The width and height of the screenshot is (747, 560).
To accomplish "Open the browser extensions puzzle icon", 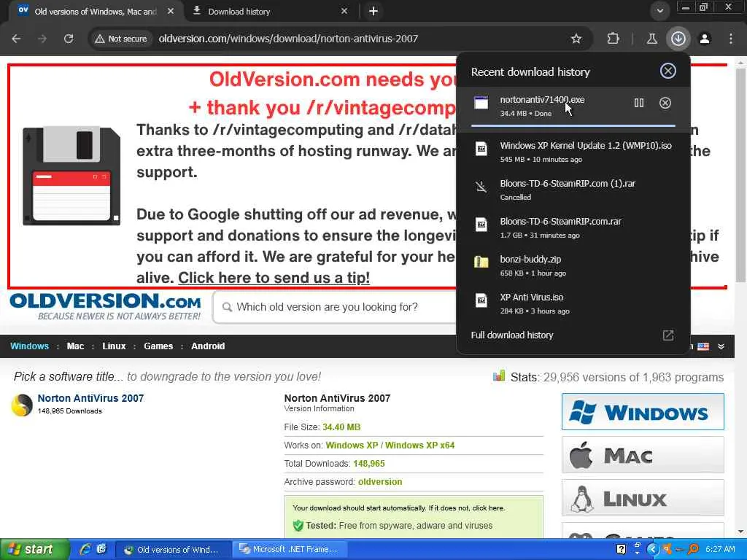I will click(613, 39).
